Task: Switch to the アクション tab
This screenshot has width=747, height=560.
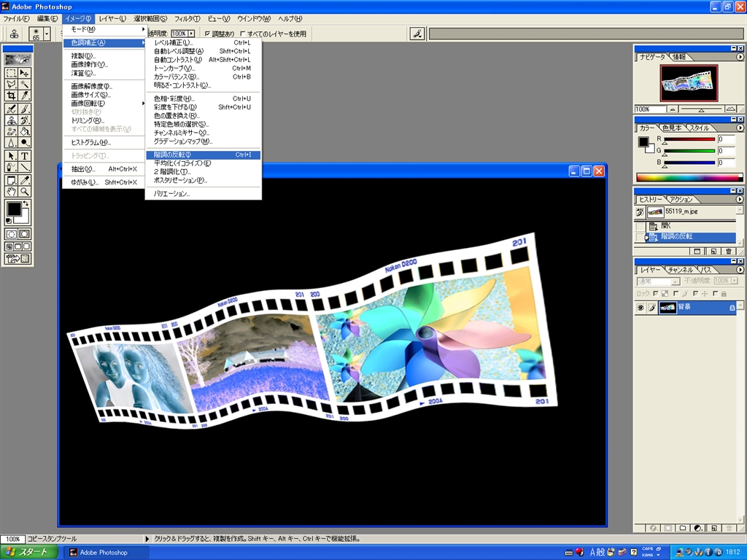Action: (x=681, y=200)
